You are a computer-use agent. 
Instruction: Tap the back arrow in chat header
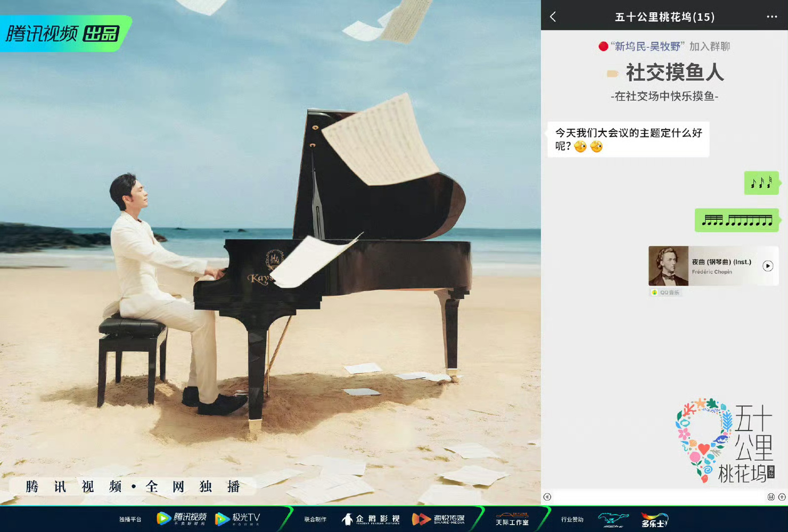point(553,17)
